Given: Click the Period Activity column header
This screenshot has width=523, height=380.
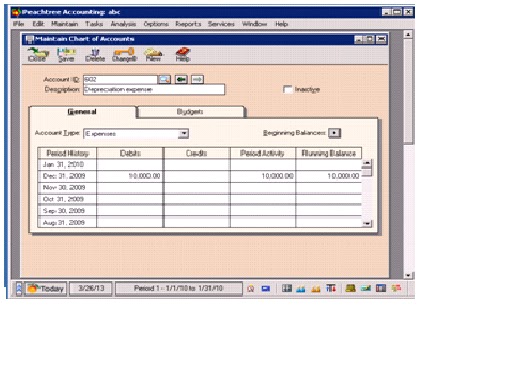Looking at the screenshot, I should [x=263, y=153].
